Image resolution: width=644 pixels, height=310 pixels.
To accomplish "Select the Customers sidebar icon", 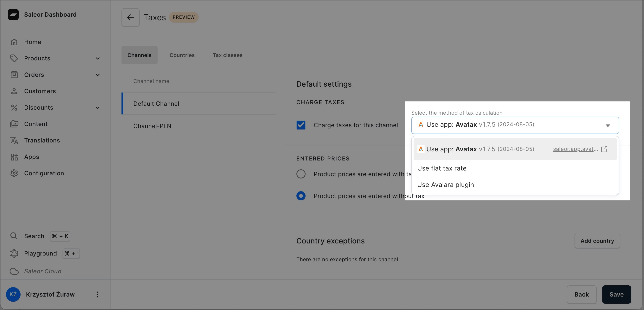I will pyautogui.click(x=14, y=91).
